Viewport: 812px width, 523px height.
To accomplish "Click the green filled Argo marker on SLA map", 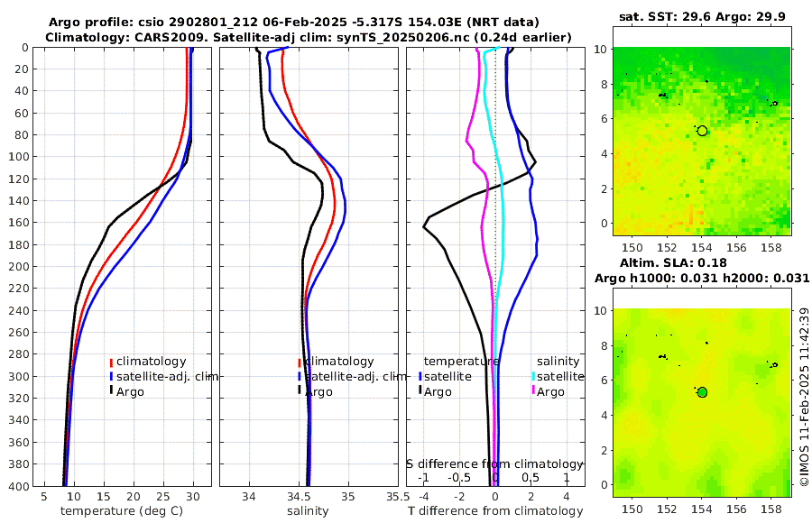I will pos(702,392).
